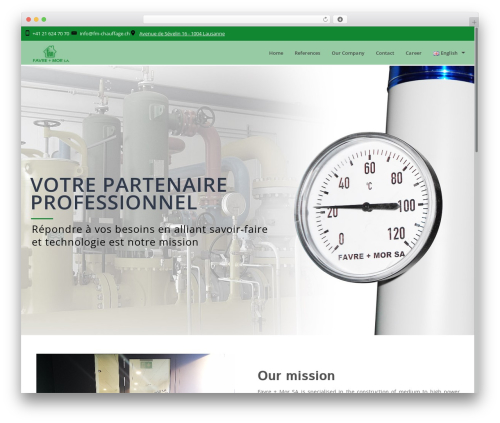Open the References menu item

307,53
